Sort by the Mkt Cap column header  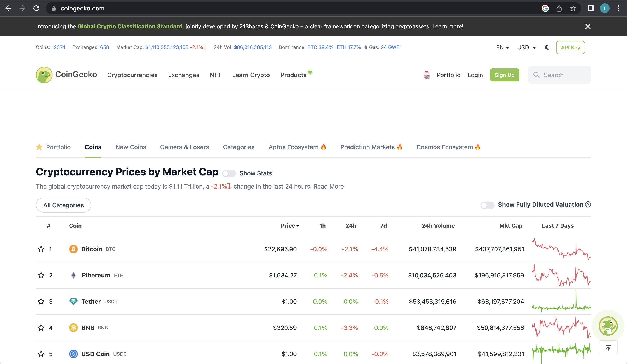pyautogui.click(x=511, y=225)
